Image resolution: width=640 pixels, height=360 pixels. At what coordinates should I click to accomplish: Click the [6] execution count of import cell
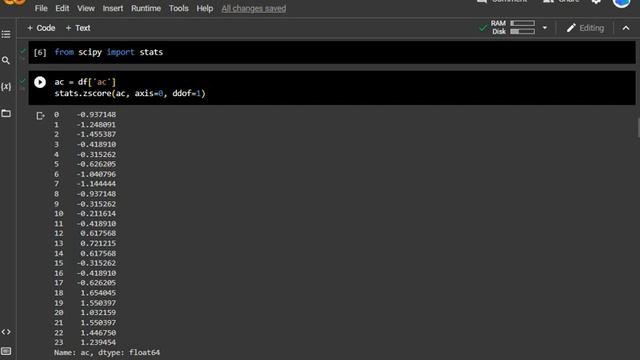40,52
